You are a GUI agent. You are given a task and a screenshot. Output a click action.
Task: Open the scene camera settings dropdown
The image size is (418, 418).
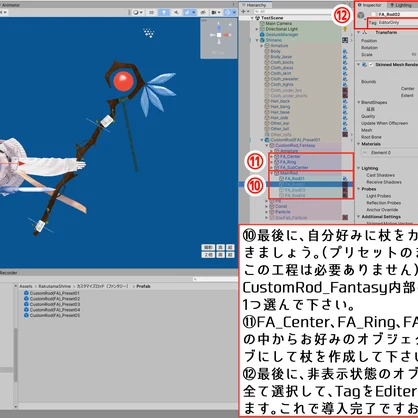tap(216, 12)
